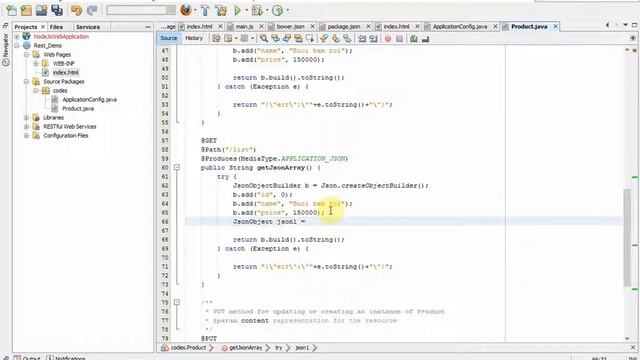The width and height of the screenshot is (640, 360).
Task: Click the Debug Project icon
Action: click(257, 10)
